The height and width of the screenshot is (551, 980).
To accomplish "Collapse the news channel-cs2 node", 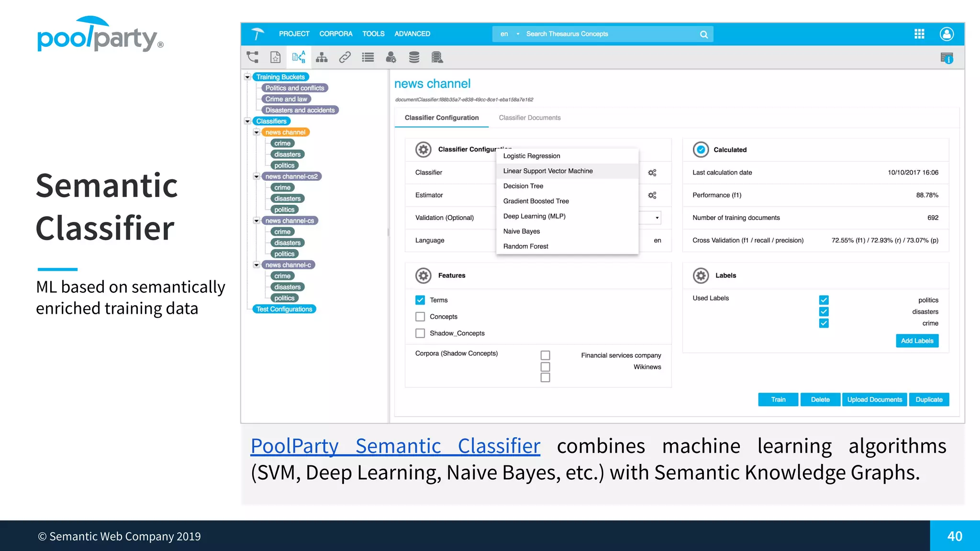I will [256, 176].
